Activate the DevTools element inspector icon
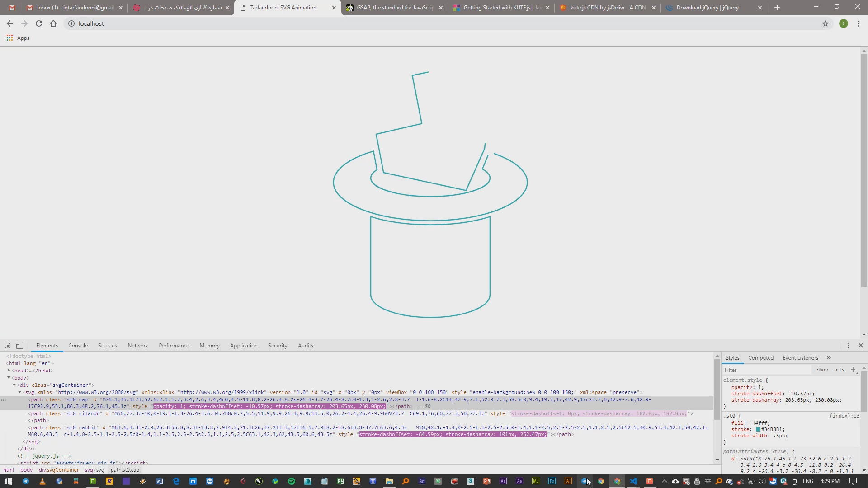 [x=7, y=346]
